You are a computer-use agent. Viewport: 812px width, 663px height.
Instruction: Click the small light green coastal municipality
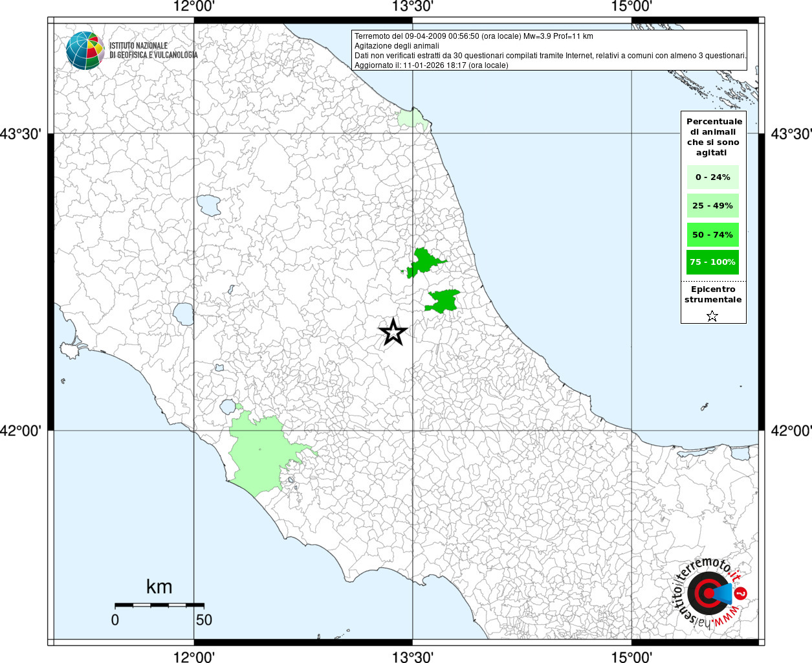pos(408,118)
